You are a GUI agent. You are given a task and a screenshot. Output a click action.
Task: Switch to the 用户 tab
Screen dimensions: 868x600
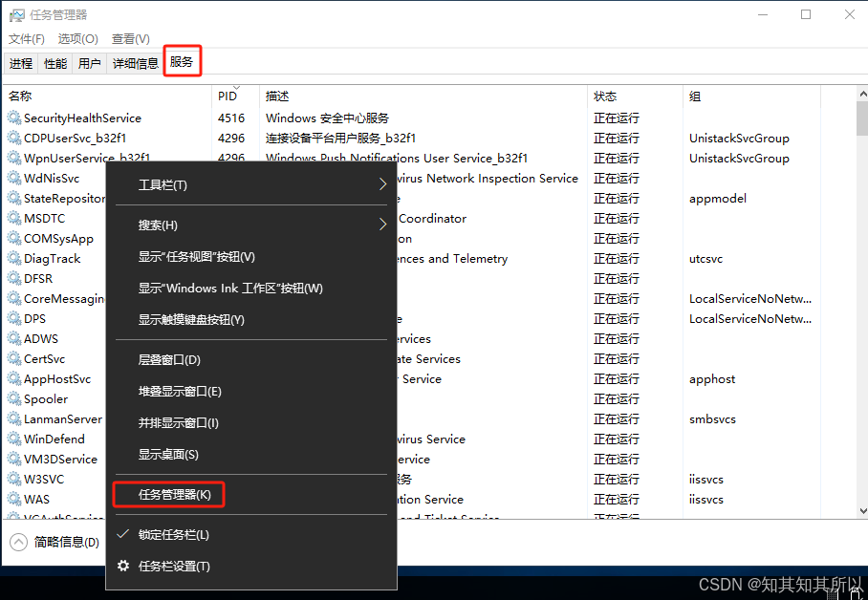[x=89, y=63]
